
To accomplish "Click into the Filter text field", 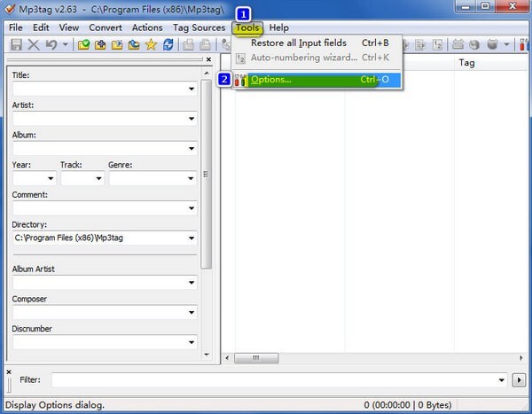I will point(274,380).
